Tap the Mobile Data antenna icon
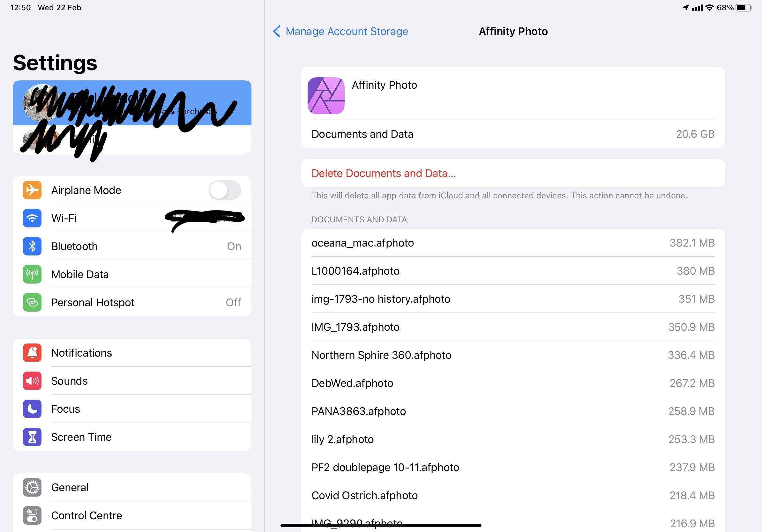The width and height of the screenshot is (762, 532). (x=32, y=274)
